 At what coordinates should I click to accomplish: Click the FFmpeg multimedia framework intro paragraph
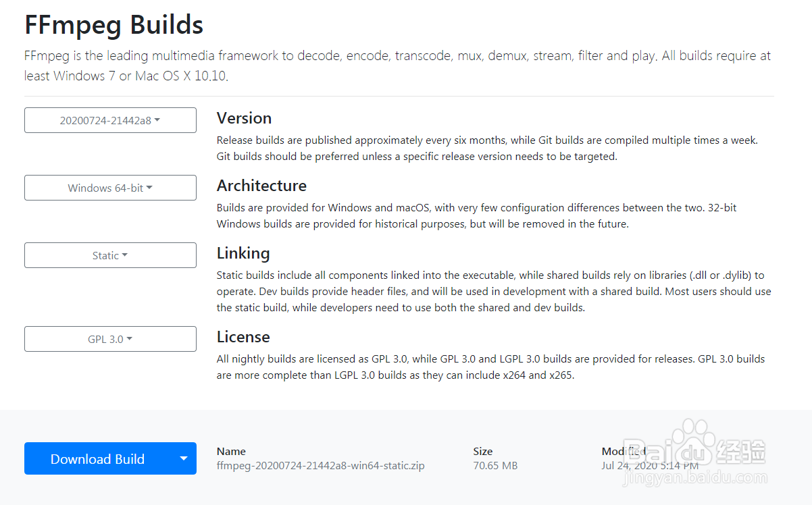(397, 65)
